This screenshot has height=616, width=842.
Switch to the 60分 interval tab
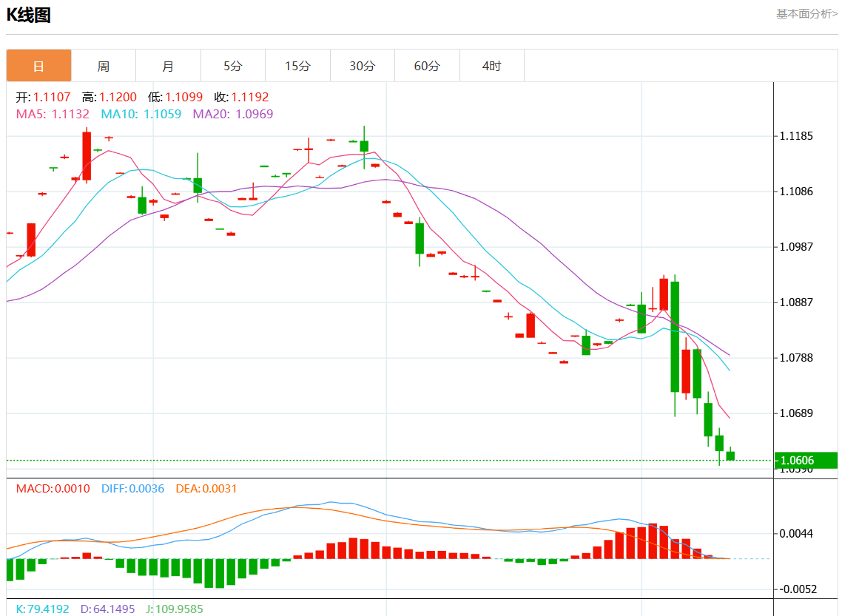click(x=427, y=66)
